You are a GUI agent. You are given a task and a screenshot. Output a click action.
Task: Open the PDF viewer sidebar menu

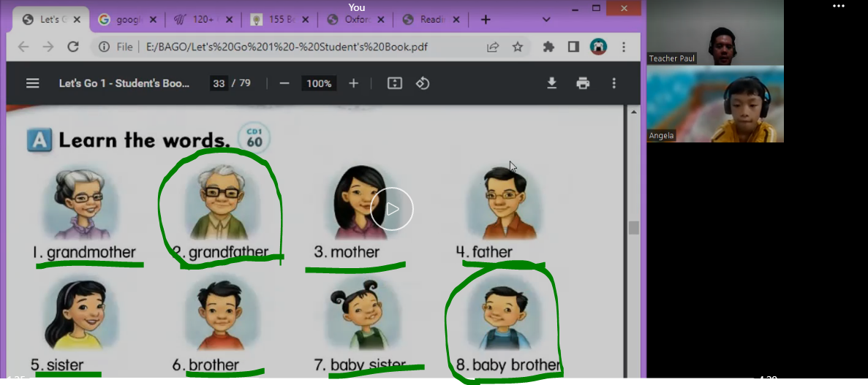(x=33, y=83)
